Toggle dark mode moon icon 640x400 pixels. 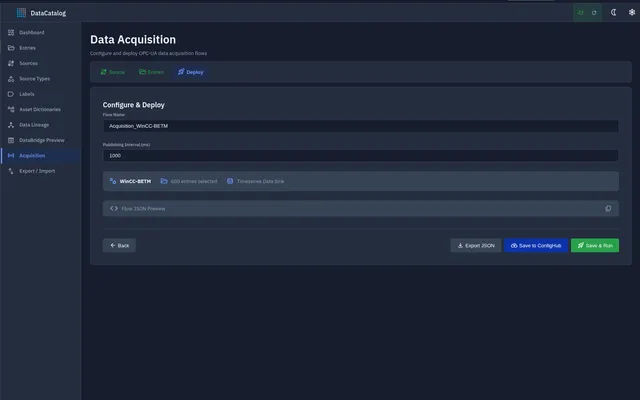(x=613, y=12)
